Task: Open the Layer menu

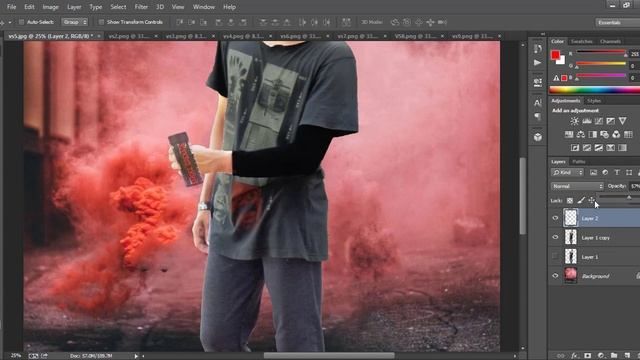Action: click(74, 7)
